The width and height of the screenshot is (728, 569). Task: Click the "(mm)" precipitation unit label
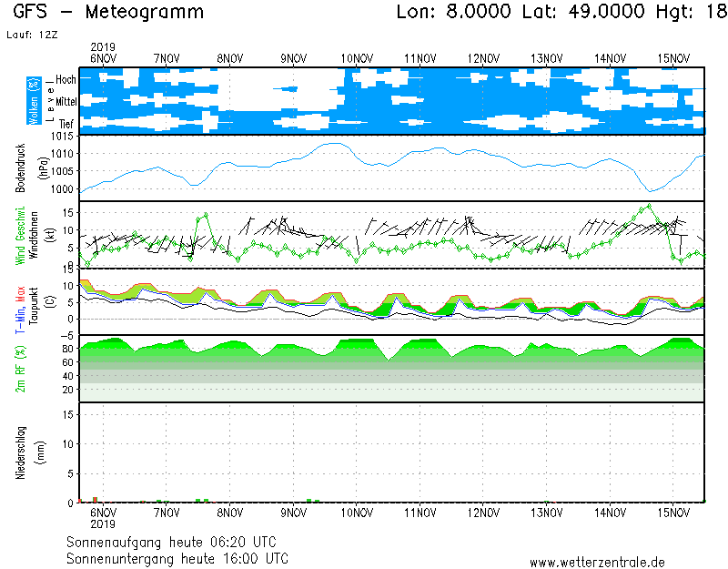(41, 452)
